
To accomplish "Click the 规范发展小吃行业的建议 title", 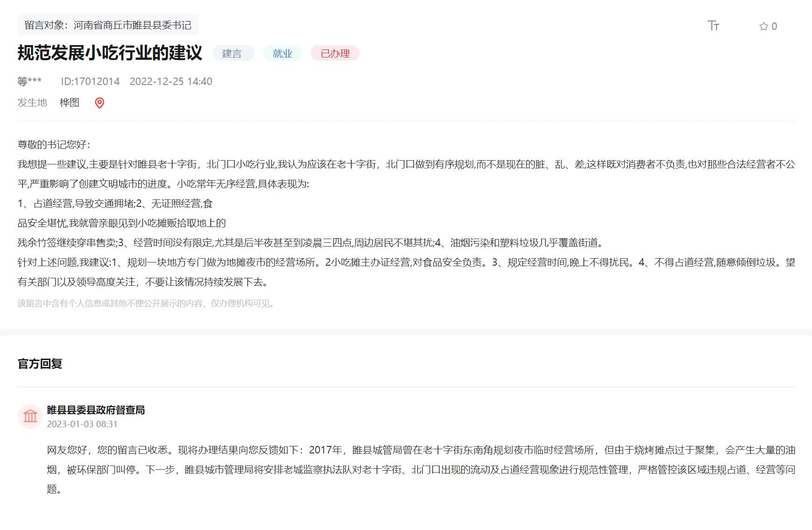I will pos(110,53).
